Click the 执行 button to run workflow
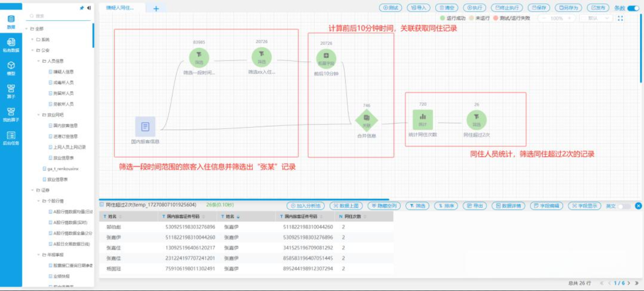Viewport: 644px width, 291px height. click(x=475, y=8)
